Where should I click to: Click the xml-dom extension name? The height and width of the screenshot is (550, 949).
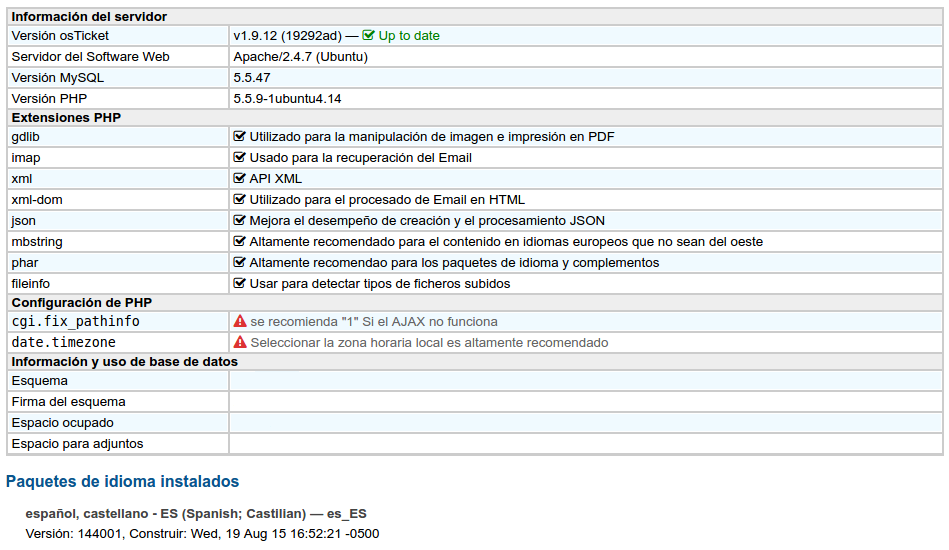(37, 200)
